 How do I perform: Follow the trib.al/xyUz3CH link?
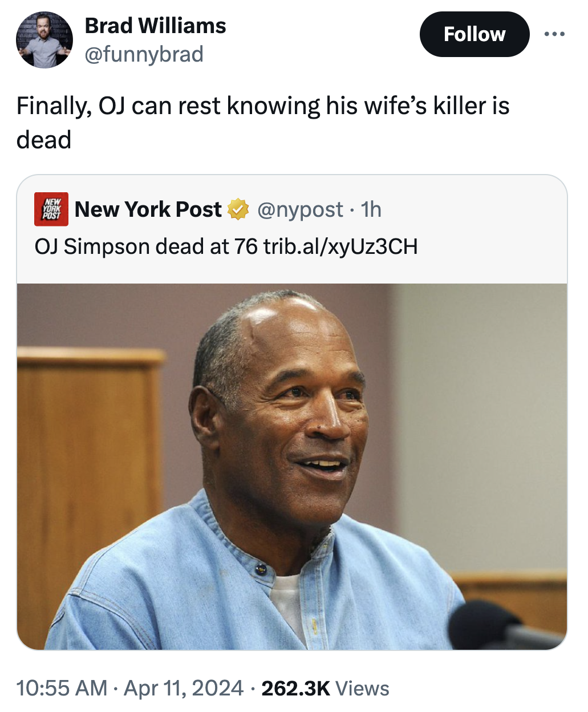click(x=340, y=246)
